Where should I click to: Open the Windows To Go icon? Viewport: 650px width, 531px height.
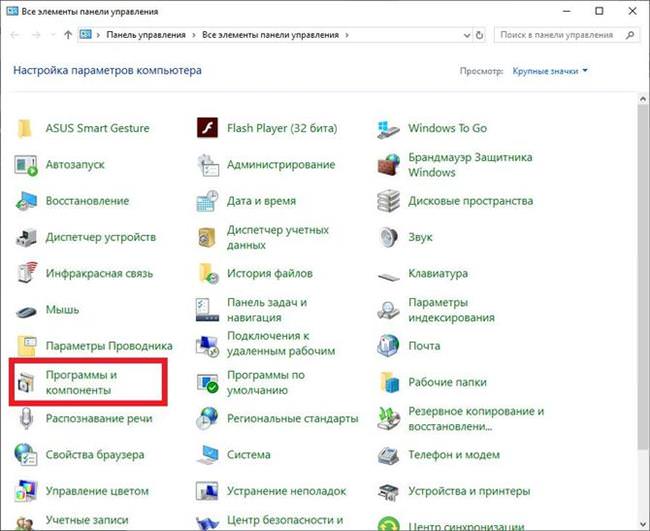pyautogui.click(x=388, y=129)
